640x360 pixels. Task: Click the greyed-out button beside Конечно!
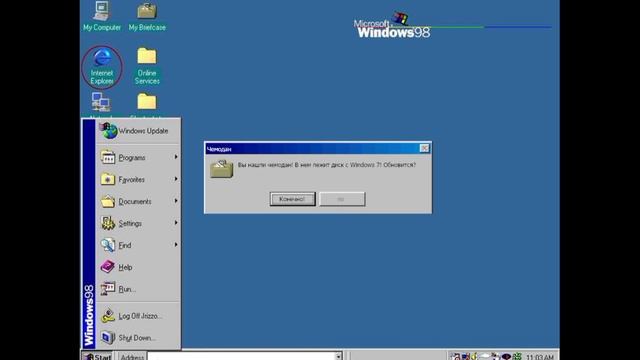point(342,199)
